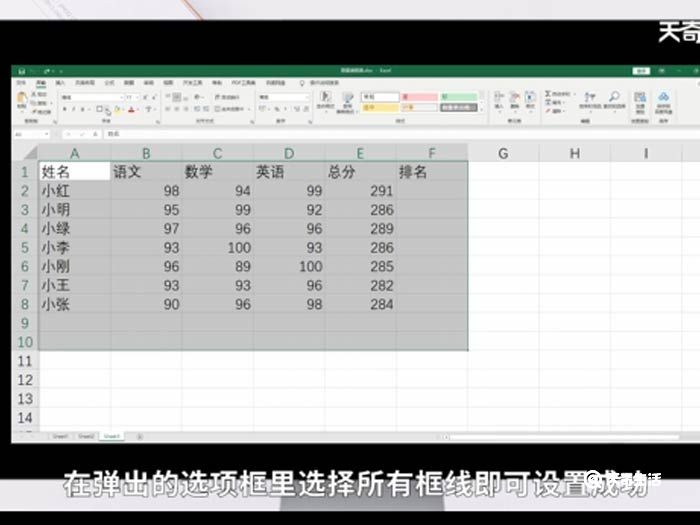Click the Merge and Center button
Image resolution: width=700 pixels, height=525 pixels.
(x=231, y=109)
